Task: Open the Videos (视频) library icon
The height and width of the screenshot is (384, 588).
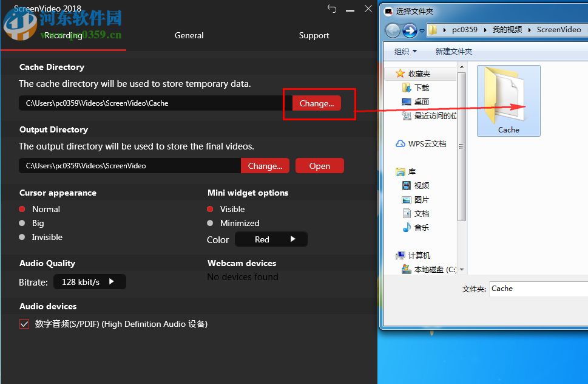Action: (406, 185)
